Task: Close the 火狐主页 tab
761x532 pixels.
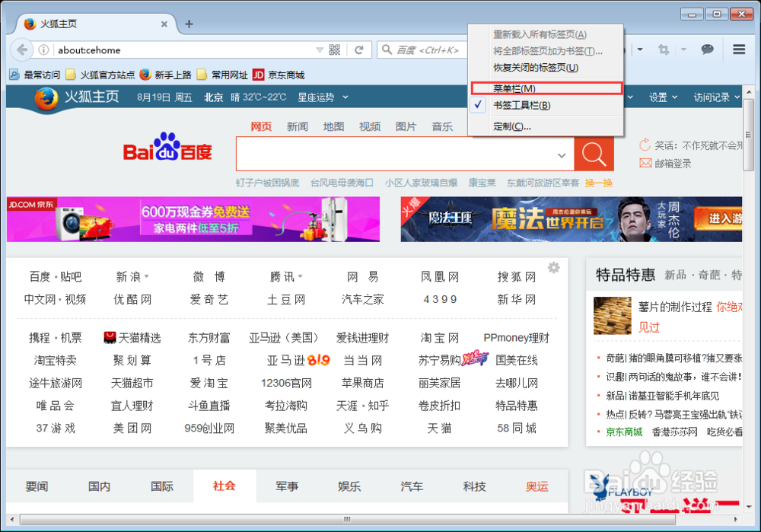Action: pyautogui.click(x=164, y=24)
